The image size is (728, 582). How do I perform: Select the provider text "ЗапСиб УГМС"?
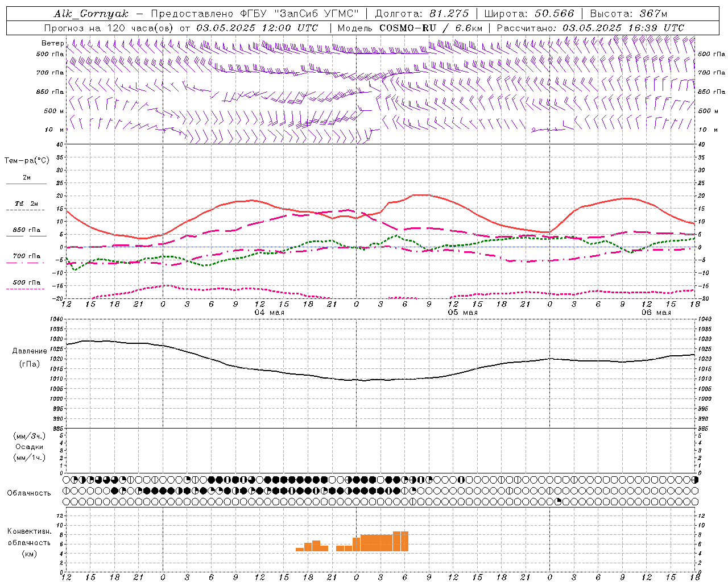point(316,14)
